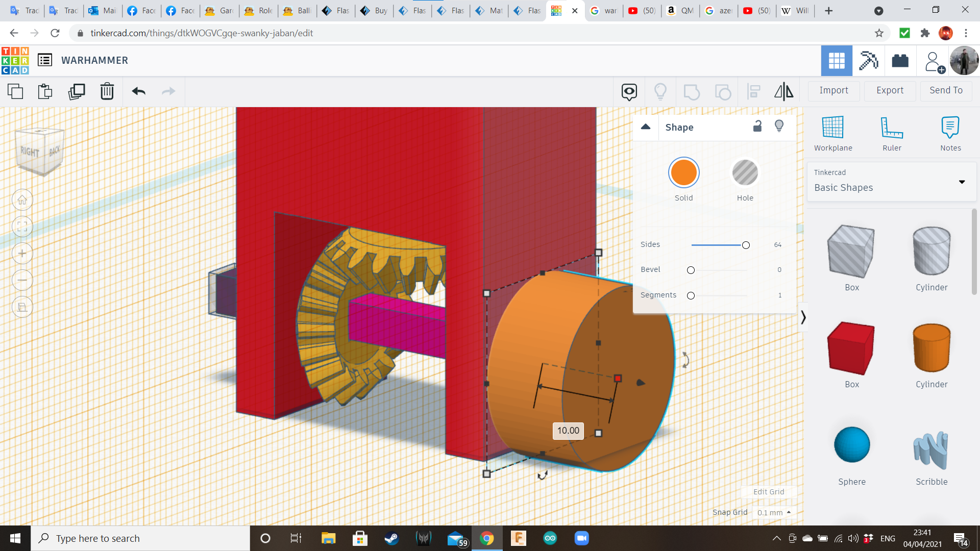Viewport: 980px width, 551px height.
Task: Click the Import button
Action: pos(834,90)
